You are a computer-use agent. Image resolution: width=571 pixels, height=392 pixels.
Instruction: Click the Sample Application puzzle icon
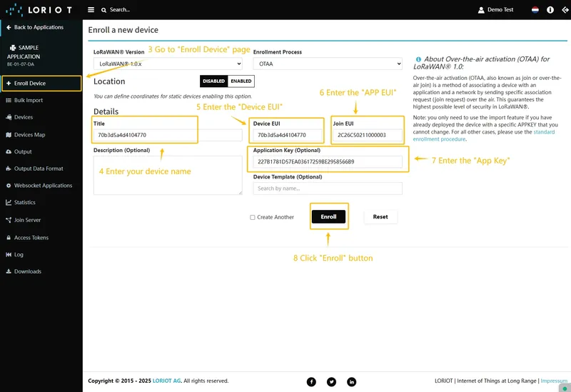coord(13,48)
